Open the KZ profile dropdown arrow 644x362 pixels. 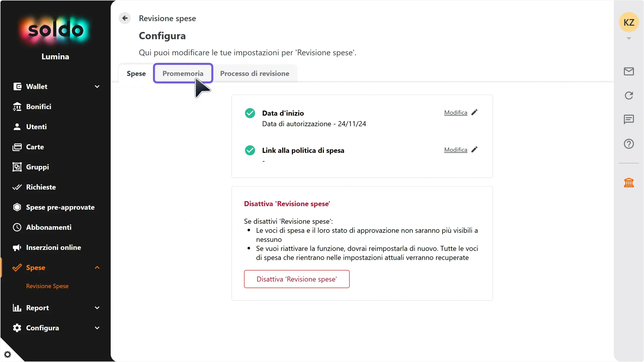coord(629,38)
